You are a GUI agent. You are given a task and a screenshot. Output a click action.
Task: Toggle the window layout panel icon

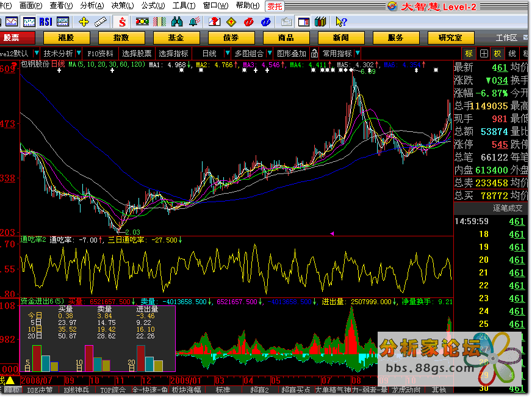(x=304, y=22)
